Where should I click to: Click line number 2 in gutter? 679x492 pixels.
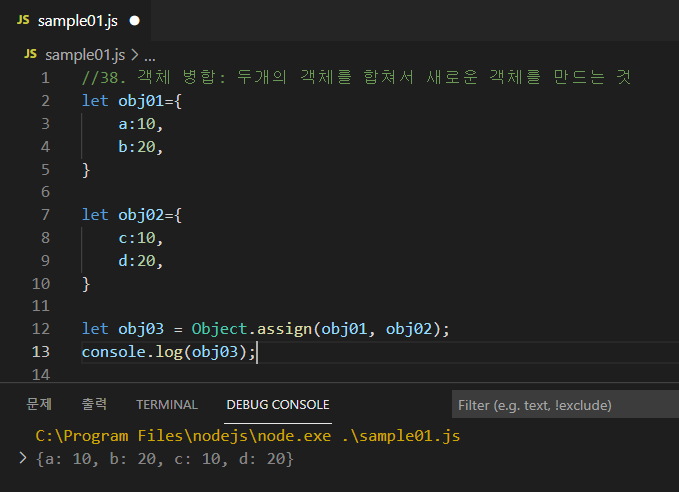click(x=45, y=101)
